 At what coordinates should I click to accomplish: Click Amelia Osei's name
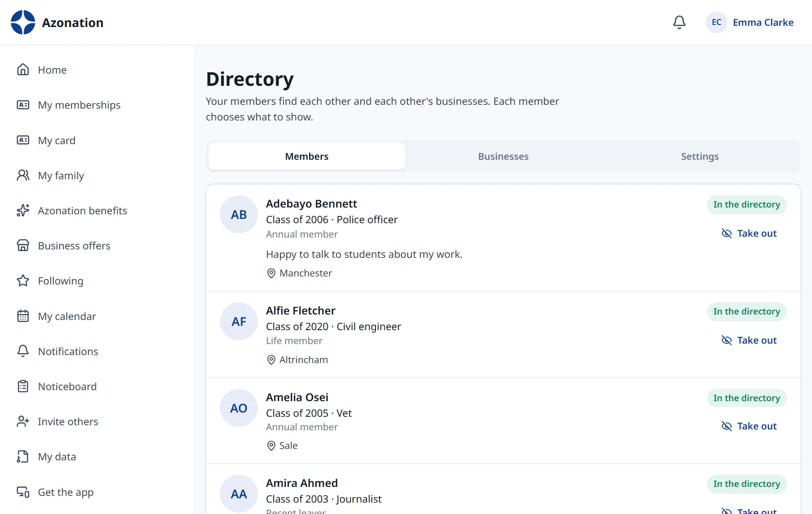click(x=297, y=397)
